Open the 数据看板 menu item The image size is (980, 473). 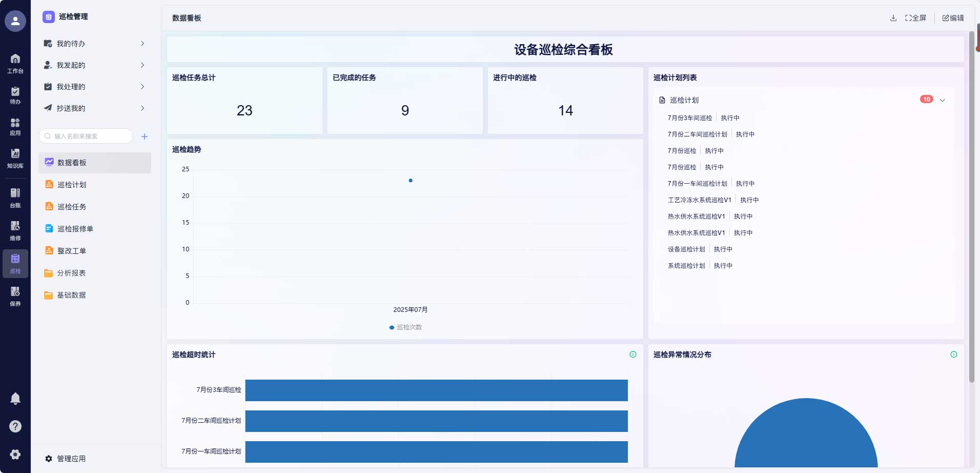(72, 162)
